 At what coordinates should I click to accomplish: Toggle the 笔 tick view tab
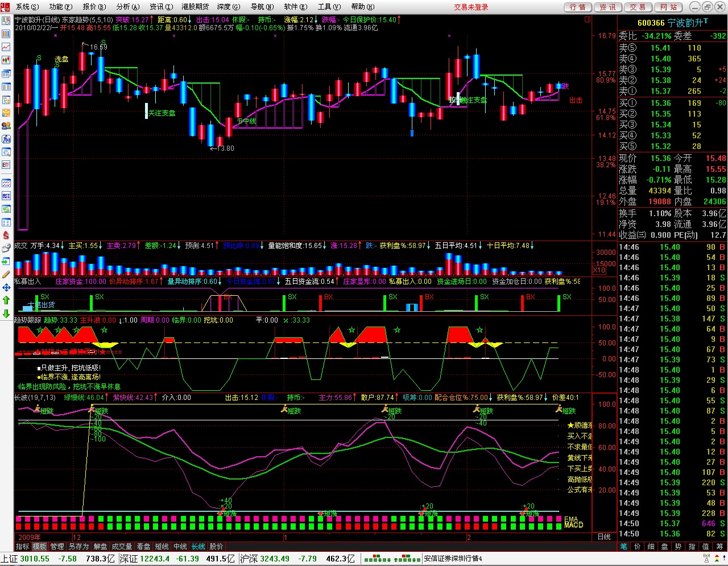tap(624, 546)
